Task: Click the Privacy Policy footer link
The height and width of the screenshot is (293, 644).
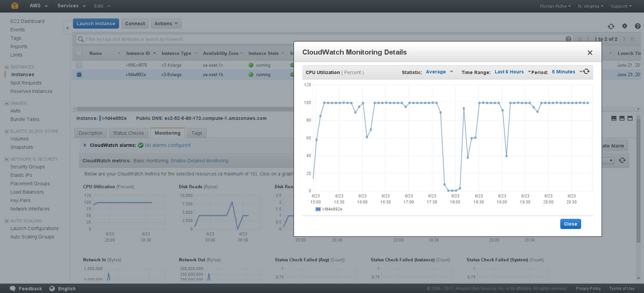Action: pos(588,289)
